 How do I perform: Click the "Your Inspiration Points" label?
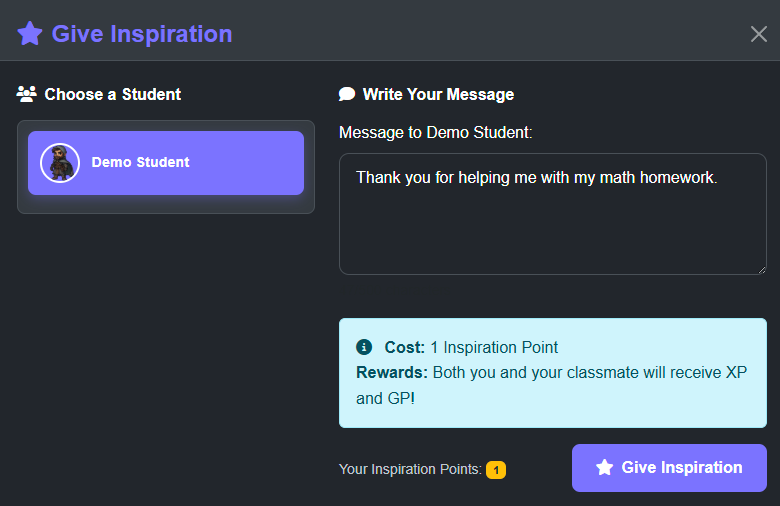tap(410, 469)
